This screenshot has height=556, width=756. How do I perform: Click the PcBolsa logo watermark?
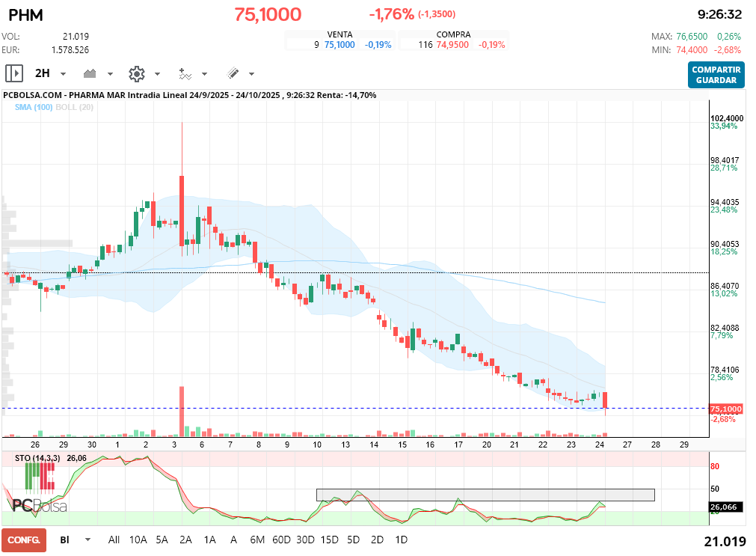tap(39, 504)
